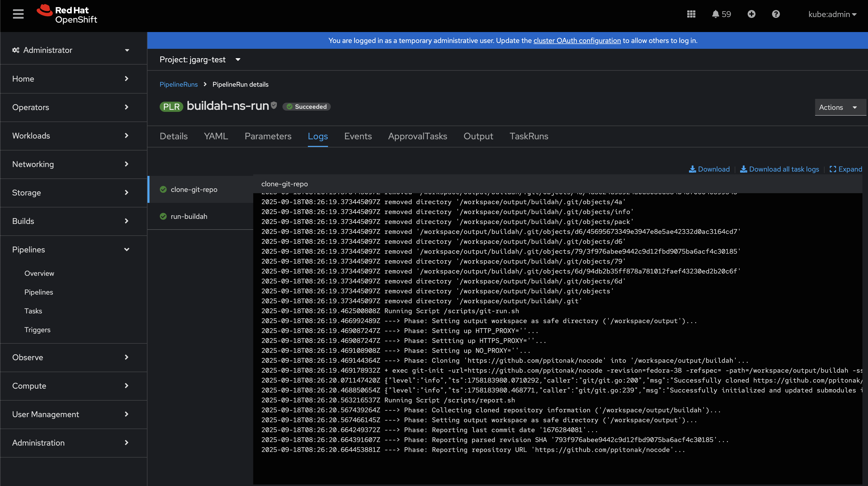Click the Red Hat OpenShift logo
This screenshot has height=486, width=868.
tap(67, 14)
